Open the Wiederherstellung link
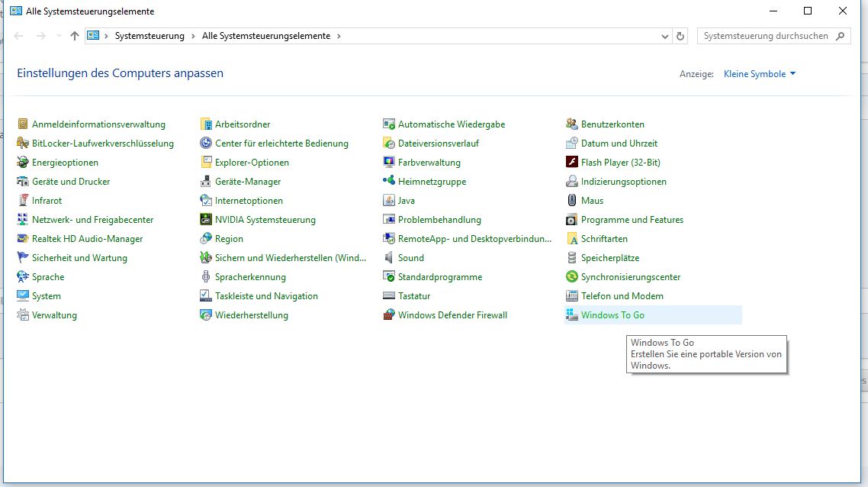This screenshot has width=868, height=487. point(251,315)
